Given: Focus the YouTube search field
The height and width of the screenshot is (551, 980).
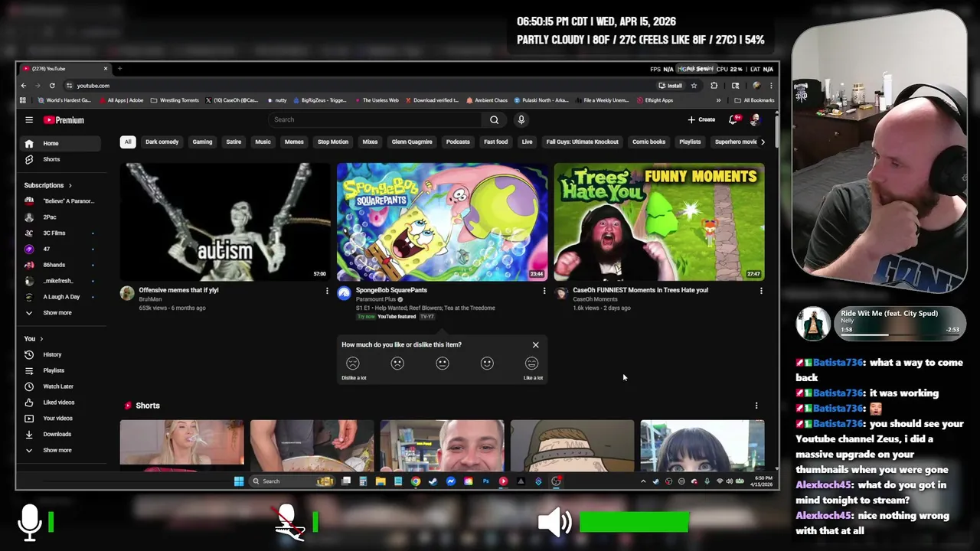Looking at the screenshot, I should 375,119.
